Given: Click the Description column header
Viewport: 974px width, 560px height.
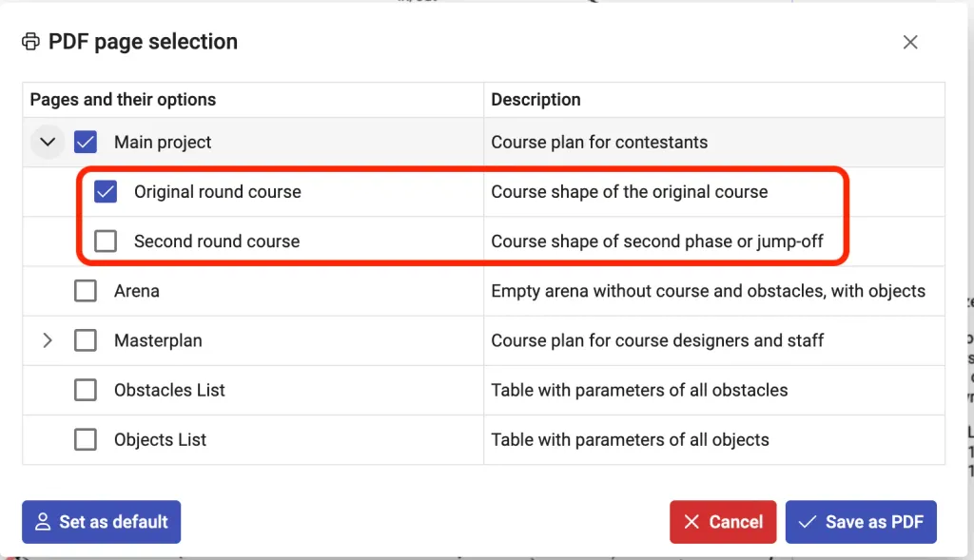Looking at the screenshot, I should coord(536,100).
